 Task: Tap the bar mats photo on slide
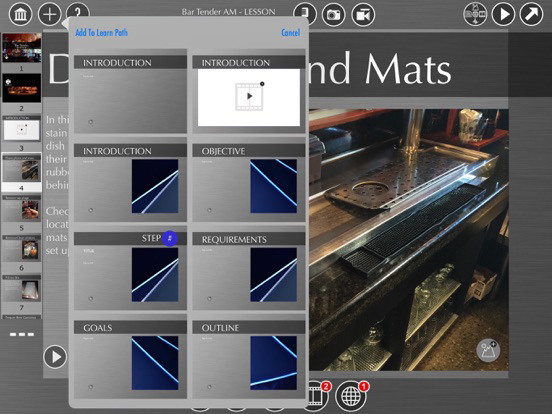(x=409, y=239)
